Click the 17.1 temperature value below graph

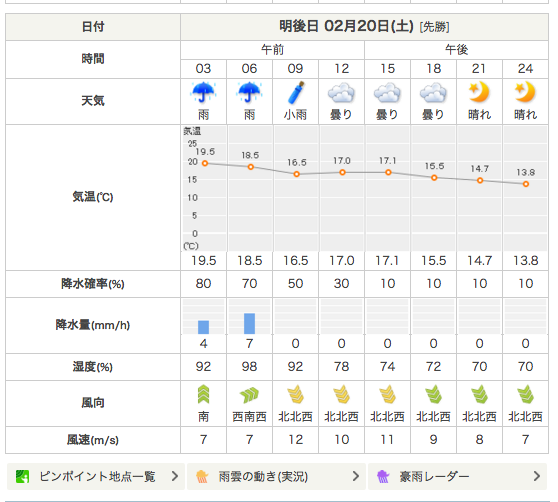pyautogui.click(x=387, y=261)
